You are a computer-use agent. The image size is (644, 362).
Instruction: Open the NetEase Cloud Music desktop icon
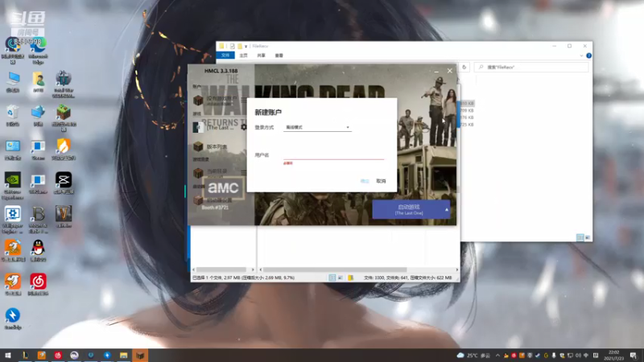(38, 284)
